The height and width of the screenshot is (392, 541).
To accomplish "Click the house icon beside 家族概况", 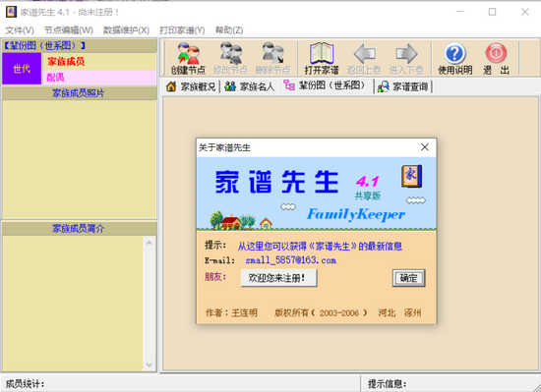I will (171, 86).
